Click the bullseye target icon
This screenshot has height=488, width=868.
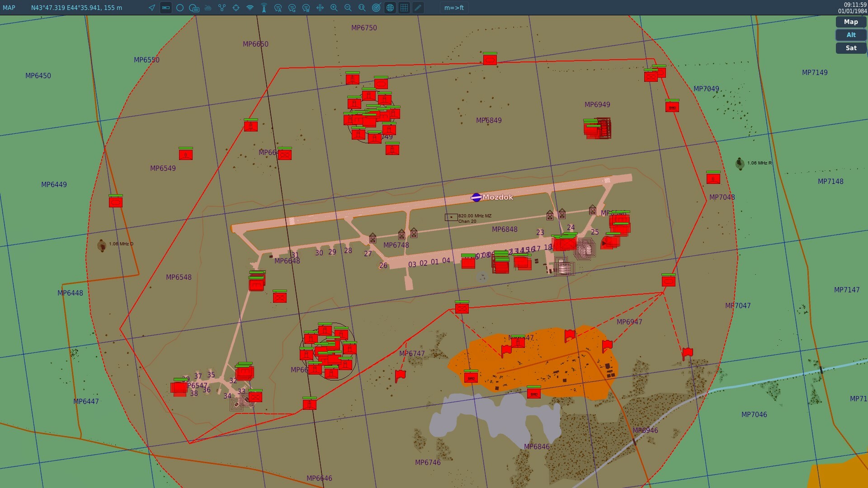(376, 8)
